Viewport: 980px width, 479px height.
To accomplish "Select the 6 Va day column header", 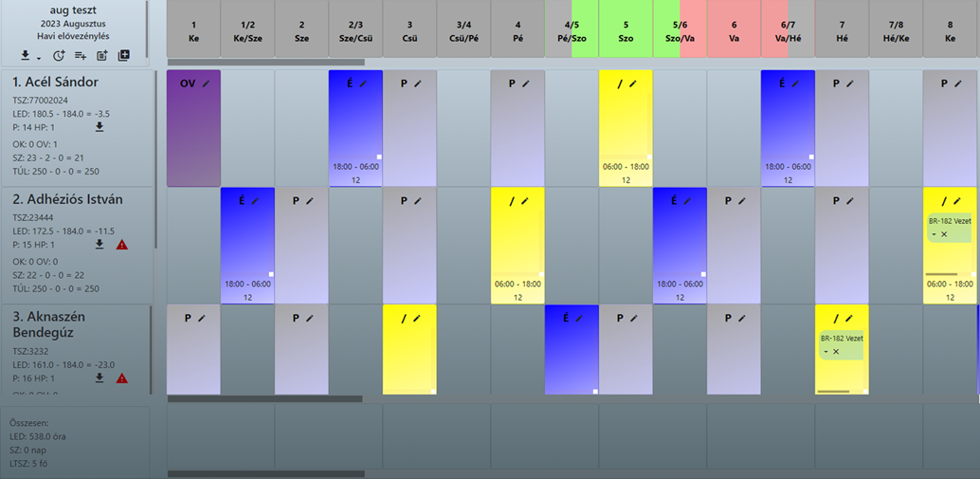I will click(x=734, y=30).
